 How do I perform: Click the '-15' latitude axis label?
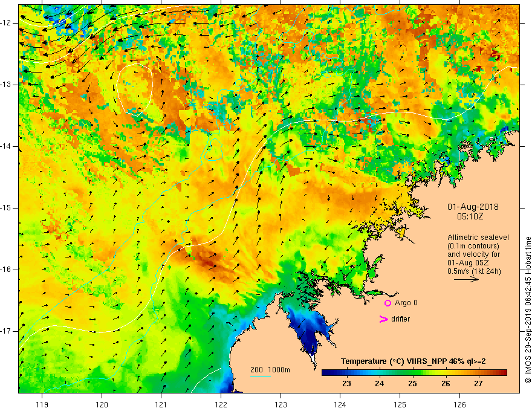pos(6,208)
